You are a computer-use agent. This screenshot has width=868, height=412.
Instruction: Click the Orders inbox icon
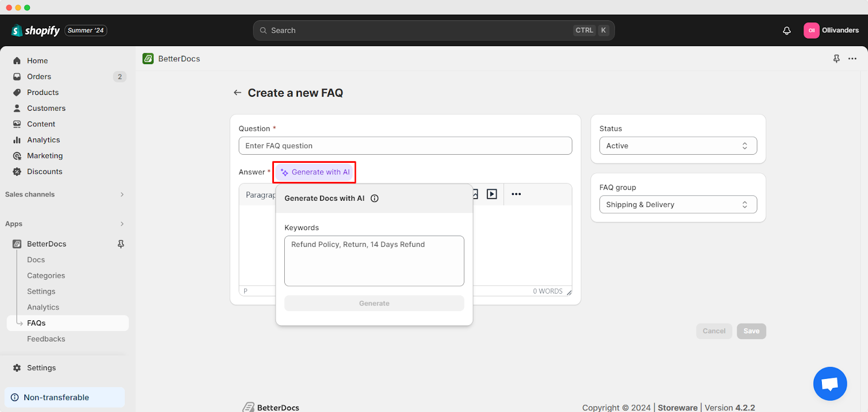(x=17, y=77)
